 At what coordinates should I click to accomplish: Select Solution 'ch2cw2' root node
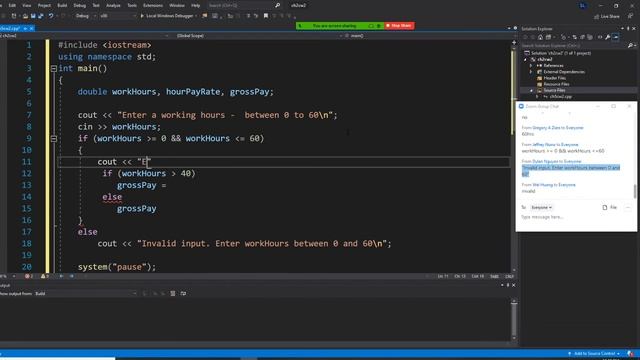(557, 53)
